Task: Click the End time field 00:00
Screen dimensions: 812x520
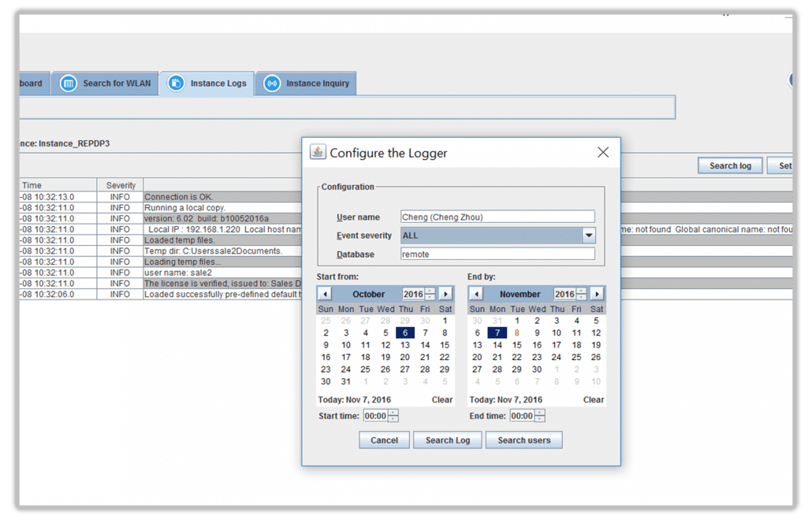Action: [522, 415]
